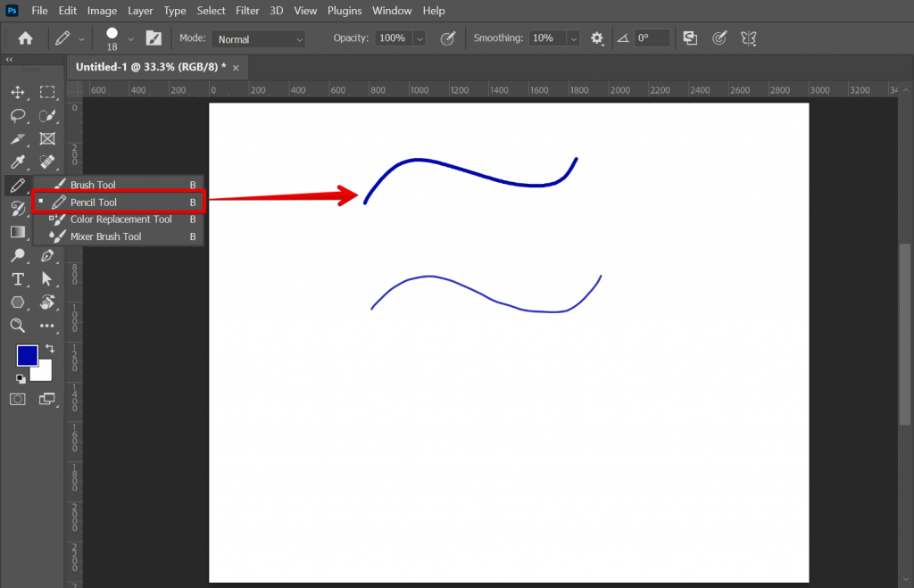Expand the Opacity slider dropdown arrow

[420, 39]
